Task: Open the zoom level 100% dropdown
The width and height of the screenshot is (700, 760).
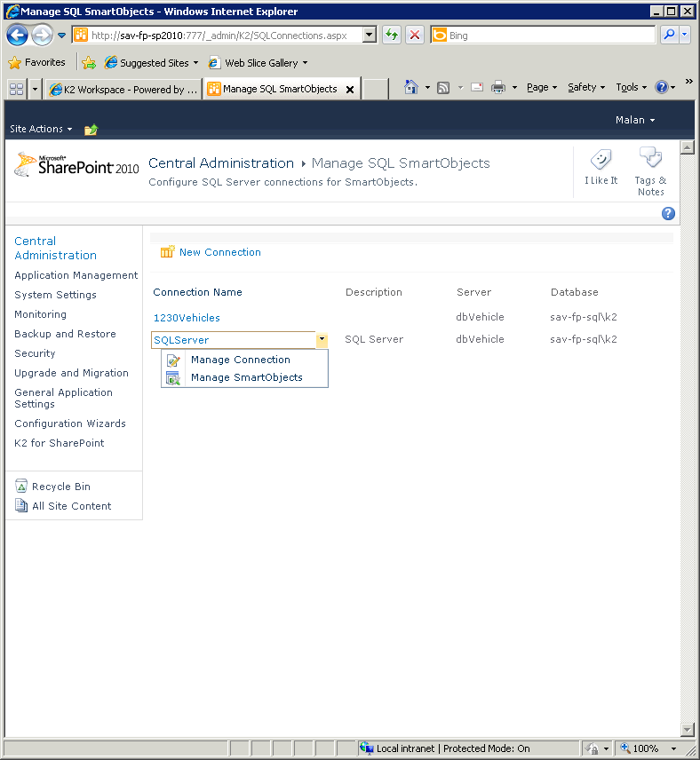Action: click(674, 748)
